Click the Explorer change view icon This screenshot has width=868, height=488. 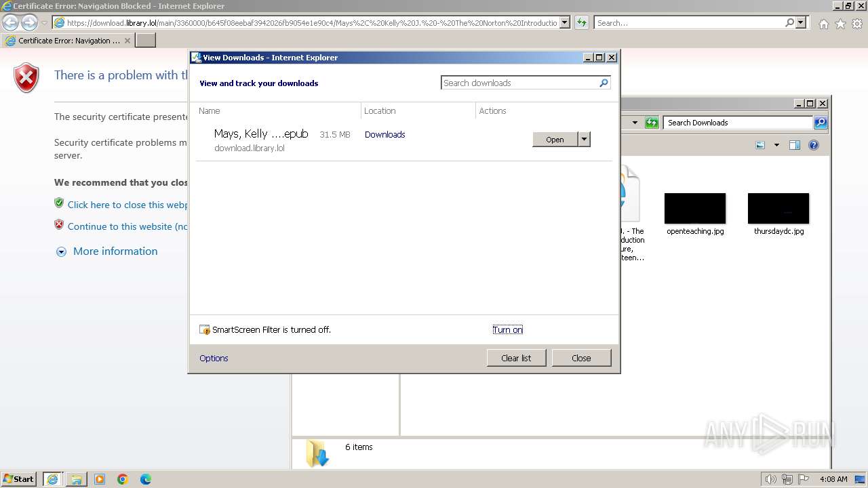(x=760, y=145)
